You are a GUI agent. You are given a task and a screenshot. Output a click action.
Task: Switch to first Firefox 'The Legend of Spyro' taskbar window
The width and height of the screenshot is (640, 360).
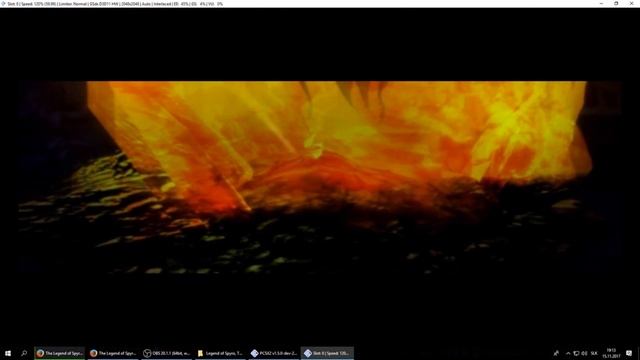pos(60,353)
